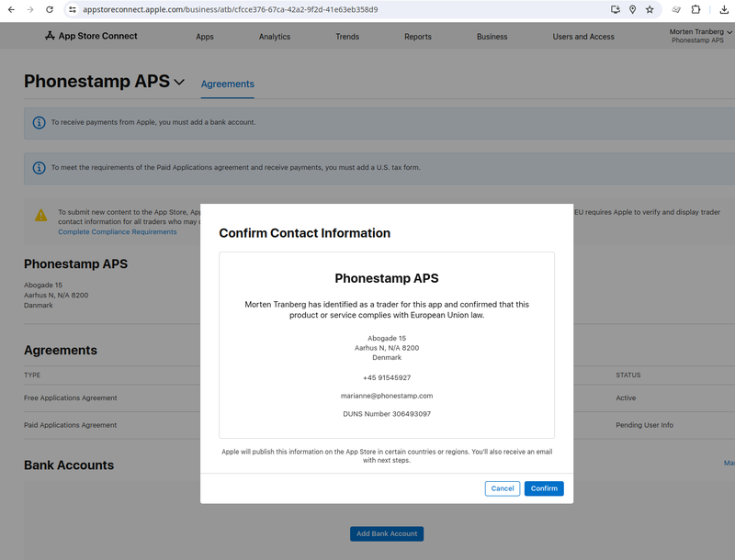Viewport: 735px width, 560px height.
Task: Click the U.S. tax form notice text
Action: [x=236, y=167]
